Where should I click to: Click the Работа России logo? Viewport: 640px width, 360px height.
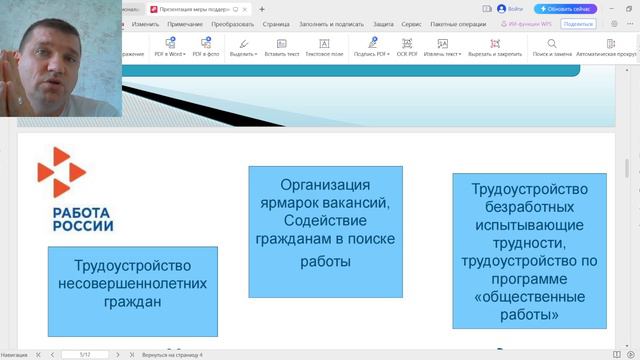pos(76,189)
